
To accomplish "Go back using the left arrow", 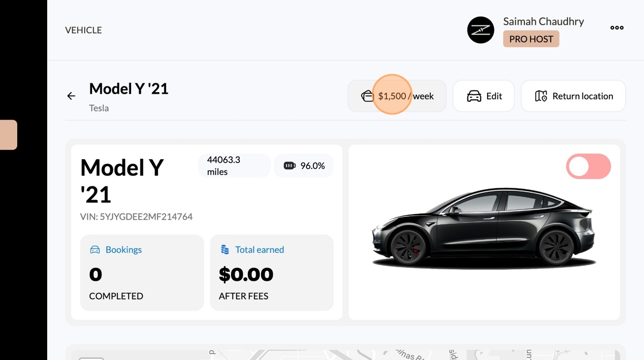I will pos(71,96).
